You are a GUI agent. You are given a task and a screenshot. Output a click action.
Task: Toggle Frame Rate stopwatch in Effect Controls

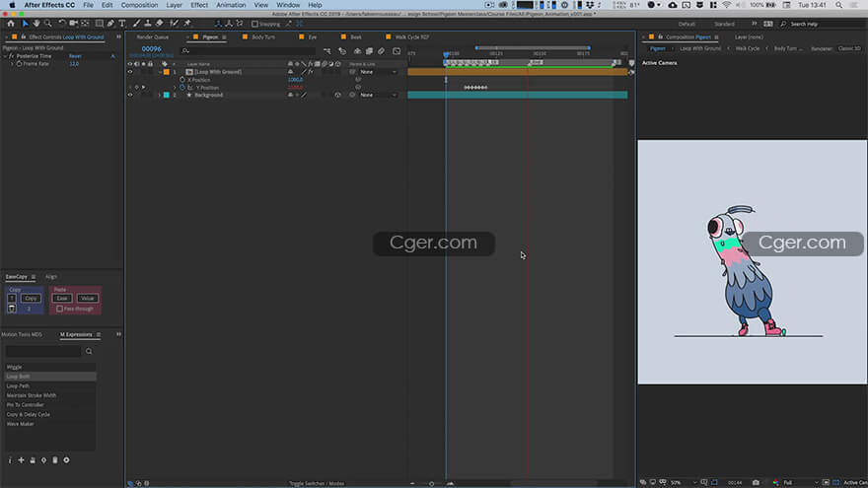[x=20, y=64]
